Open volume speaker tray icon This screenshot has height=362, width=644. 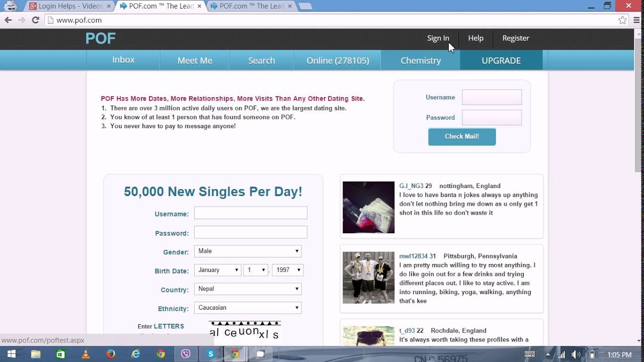click(x=576, y=354)
